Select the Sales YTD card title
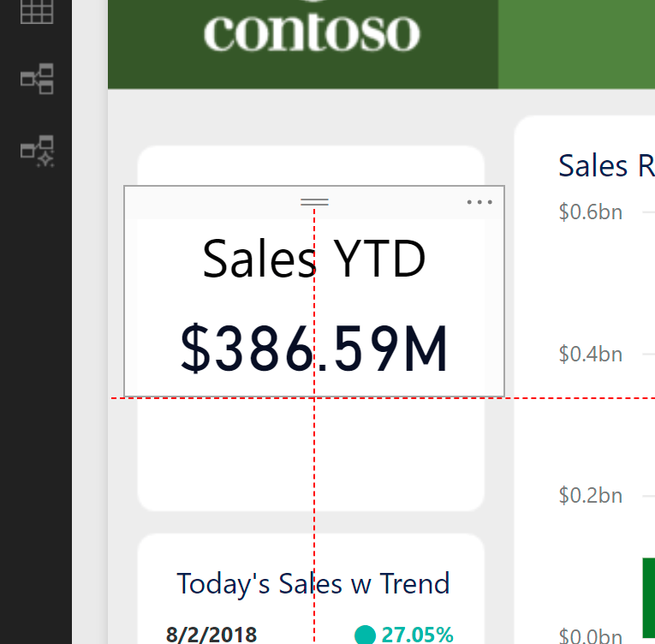The height and width of the screenshot is (644, 655). (x=313, y=259)
